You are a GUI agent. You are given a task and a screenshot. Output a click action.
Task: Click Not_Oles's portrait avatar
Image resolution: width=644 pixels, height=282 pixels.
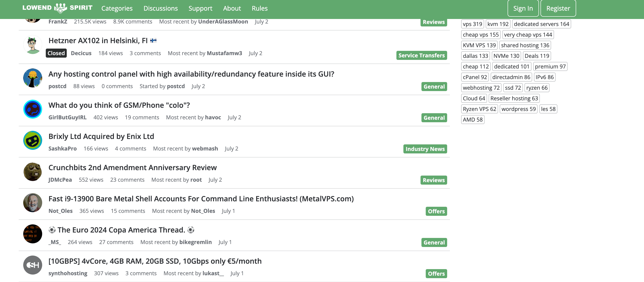click(x=32, y=203)
